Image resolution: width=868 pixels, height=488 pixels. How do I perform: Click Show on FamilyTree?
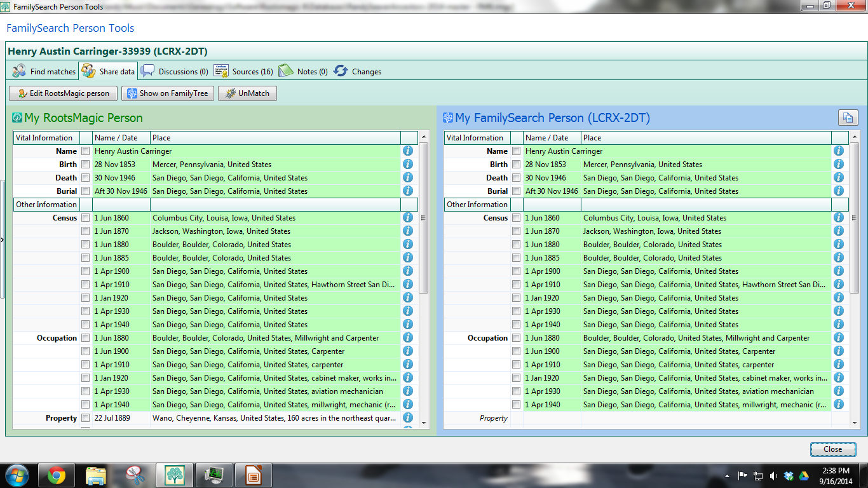click(166, 93)
